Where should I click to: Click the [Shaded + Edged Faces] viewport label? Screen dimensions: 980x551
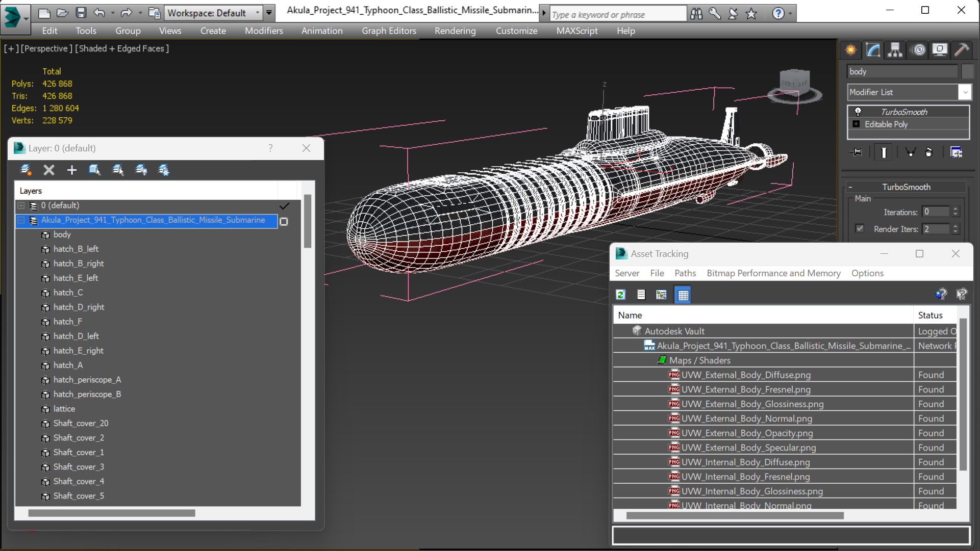click(122, 48)
